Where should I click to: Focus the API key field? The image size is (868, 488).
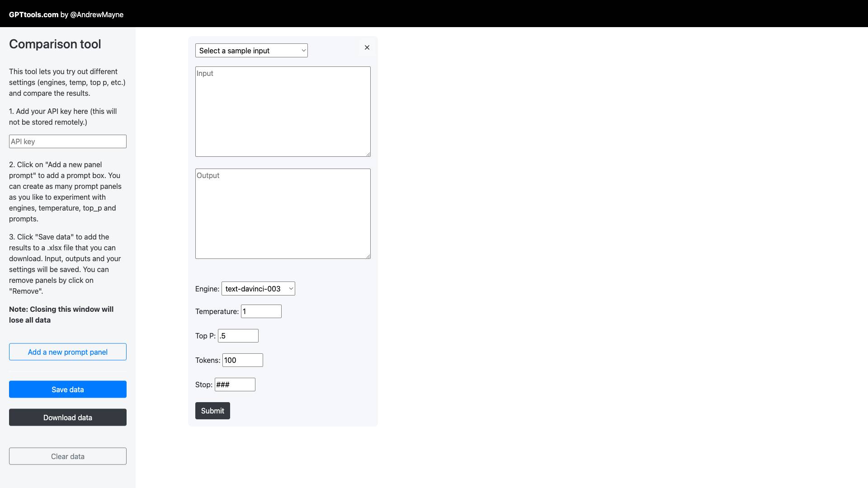coord(68,141)
